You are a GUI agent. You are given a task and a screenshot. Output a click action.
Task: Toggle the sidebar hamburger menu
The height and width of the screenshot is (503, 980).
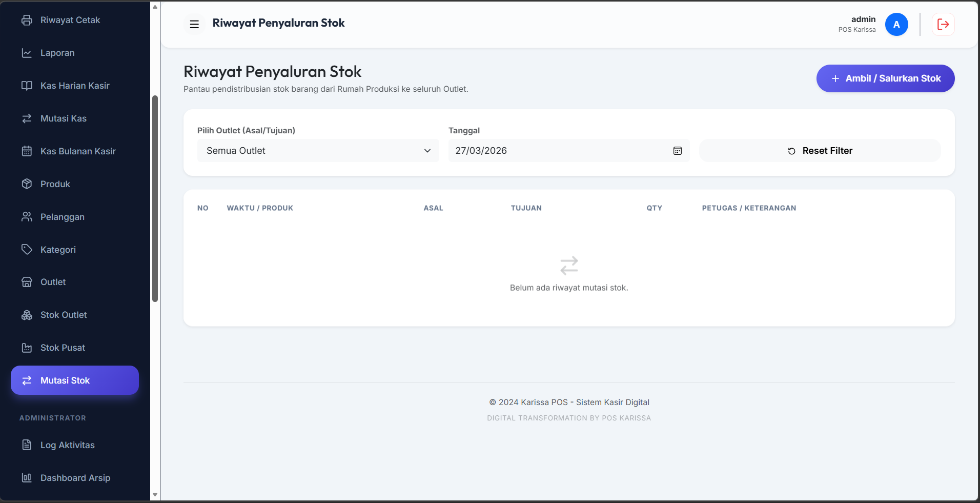point(194,24)
